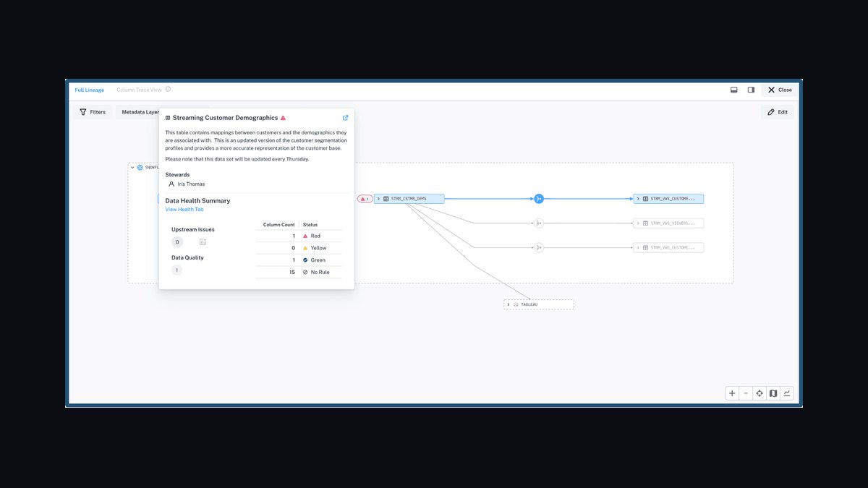868x488 pixels.
Task: Click the chart icon beside Upstream Issues
Action: click(x=203, y=242)
